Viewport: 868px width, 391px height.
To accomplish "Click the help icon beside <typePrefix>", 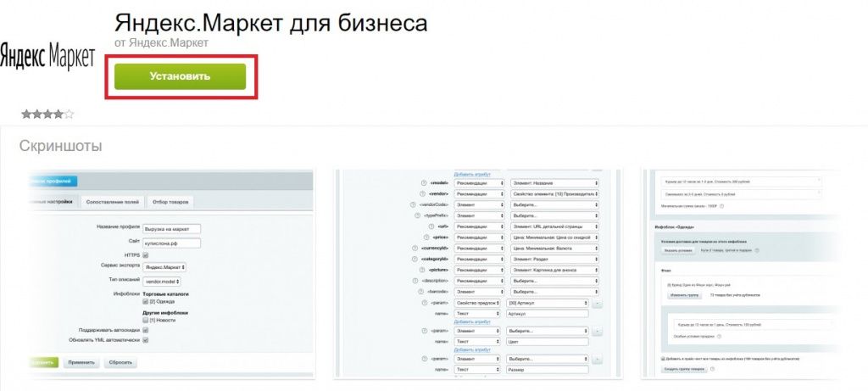I will (x=417, y=215).
